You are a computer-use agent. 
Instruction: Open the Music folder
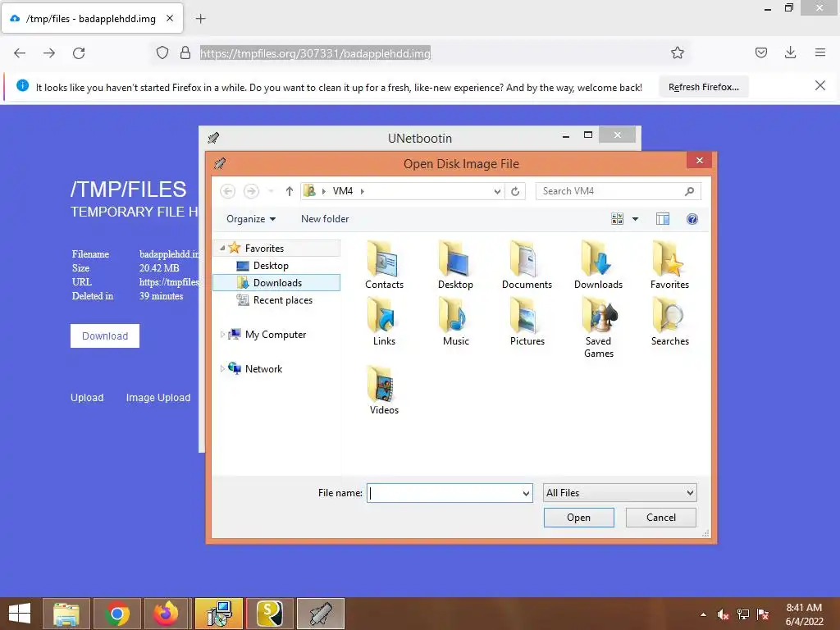455,322
